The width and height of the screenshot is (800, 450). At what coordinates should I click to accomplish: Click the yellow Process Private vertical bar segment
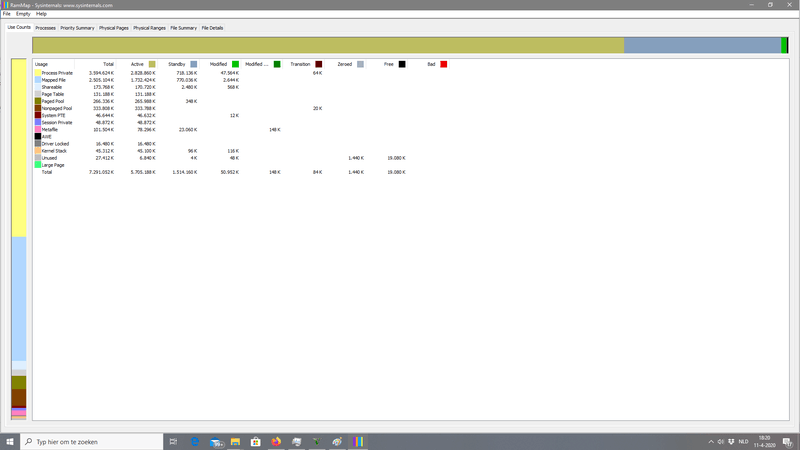point(19,148)
